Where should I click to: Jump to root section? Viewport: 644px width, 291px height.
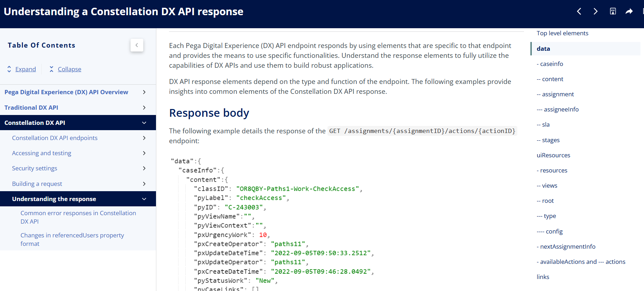545,201
